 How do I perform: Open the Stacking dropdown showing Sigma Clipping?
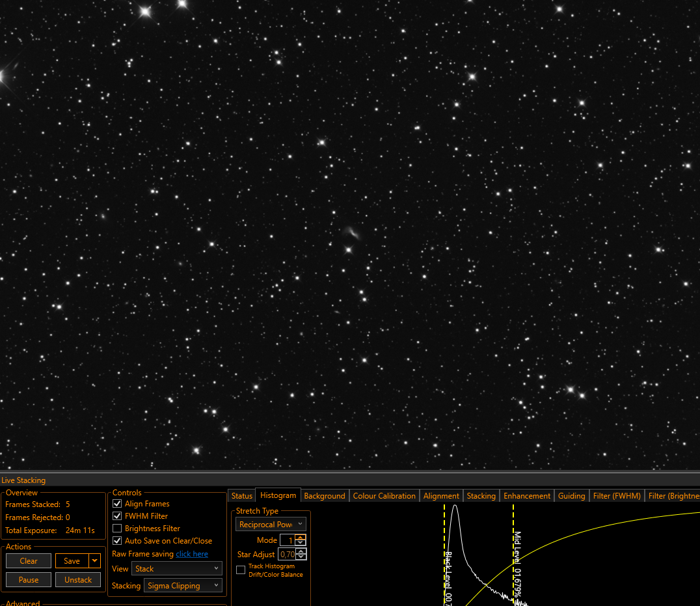click(183, 585)
